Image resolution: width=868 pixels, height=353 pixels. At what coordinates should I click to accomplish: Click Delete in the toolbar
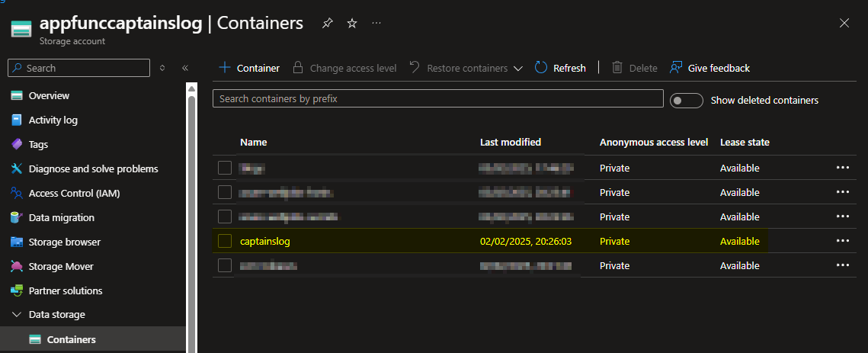[634, 68]
